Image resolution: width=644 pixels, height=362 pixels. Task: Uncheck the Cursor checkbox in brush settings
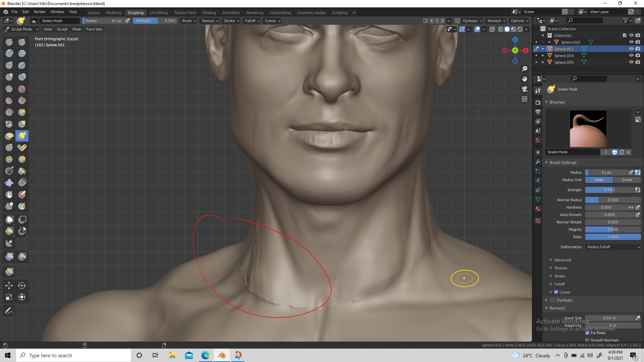click(556, 292)
